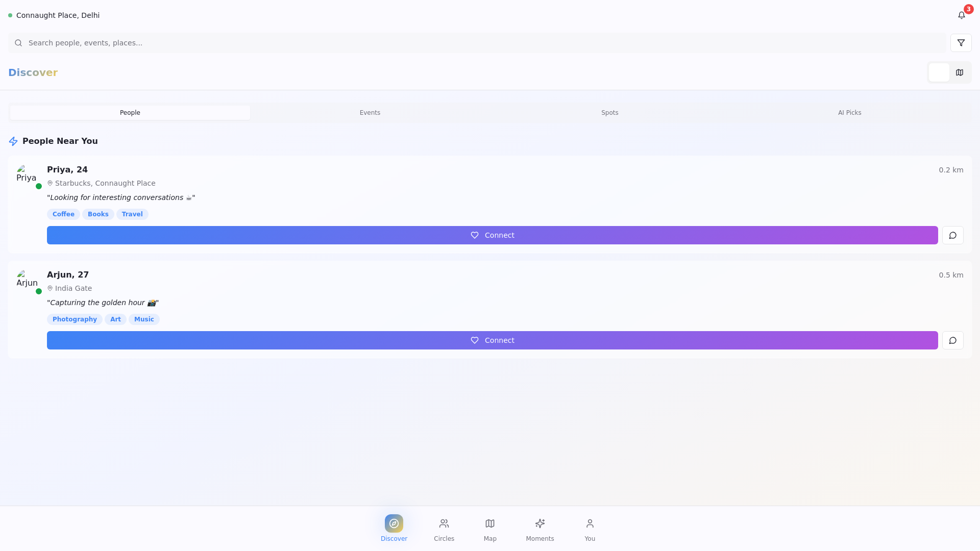980x551 pixels.
Task: Switch to map view toggle icon
Action: point(960,72)
